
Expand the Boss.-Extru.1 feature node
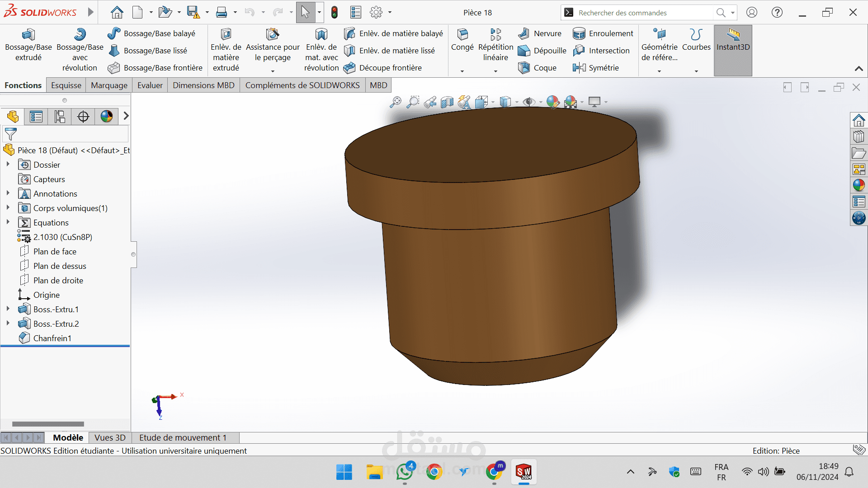pyautogui.click(x=8, y=309)
